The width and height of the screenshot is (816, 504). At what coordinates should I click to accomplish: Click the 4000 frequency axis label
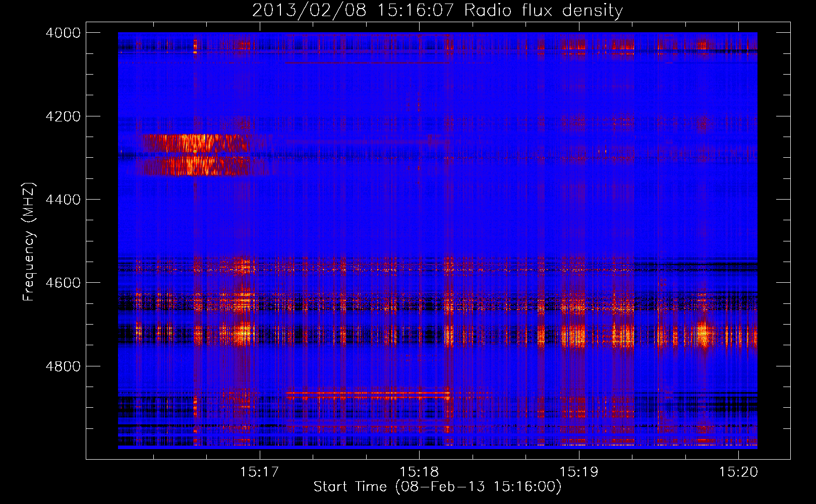click(x=63, y=33)
